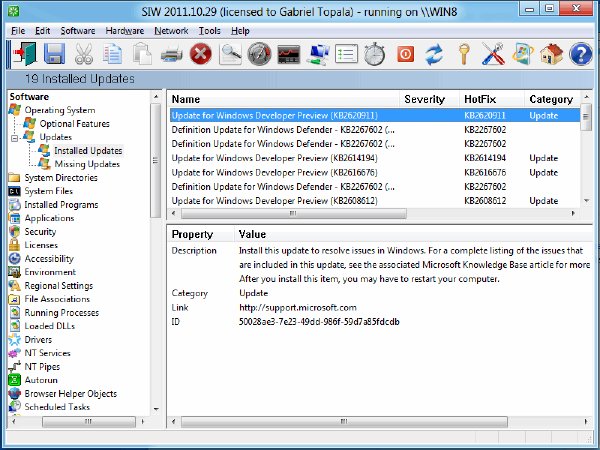Click the blue Help question icon

click(580, 54)
